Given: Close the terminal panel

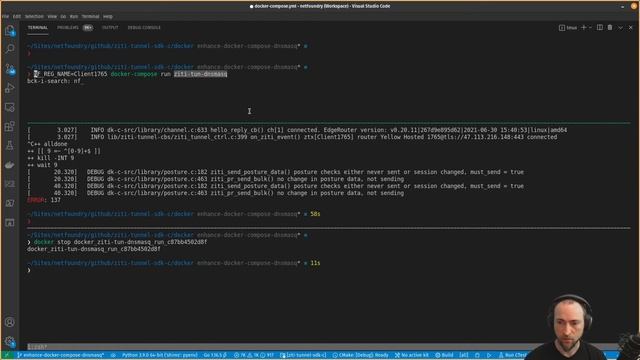Looking at the screenshot, I should 631,27.
